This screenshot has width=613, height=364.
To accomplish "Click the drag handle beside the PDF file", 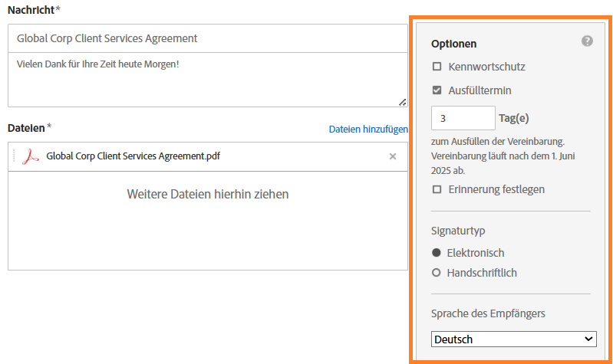I will [15, 156].
